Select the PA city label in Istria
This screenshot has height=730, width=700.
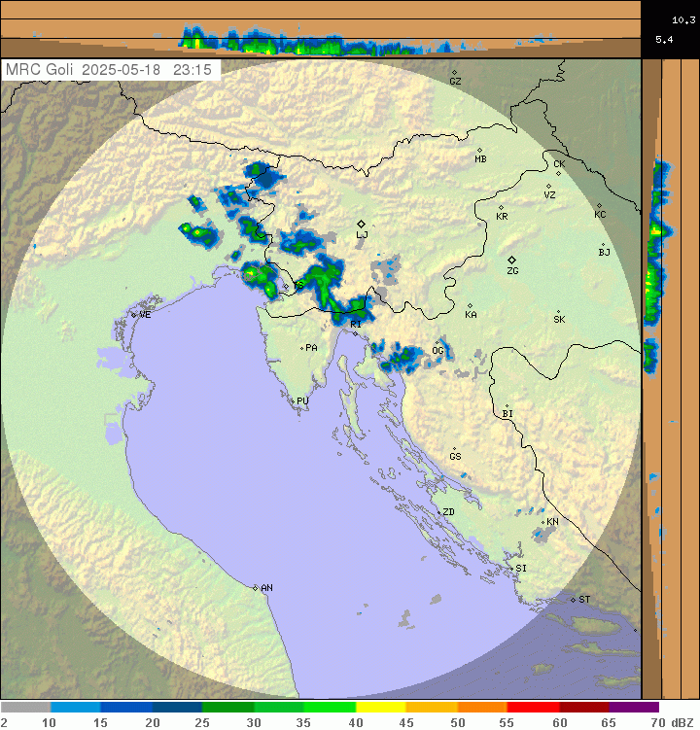[x=311, y=348]
